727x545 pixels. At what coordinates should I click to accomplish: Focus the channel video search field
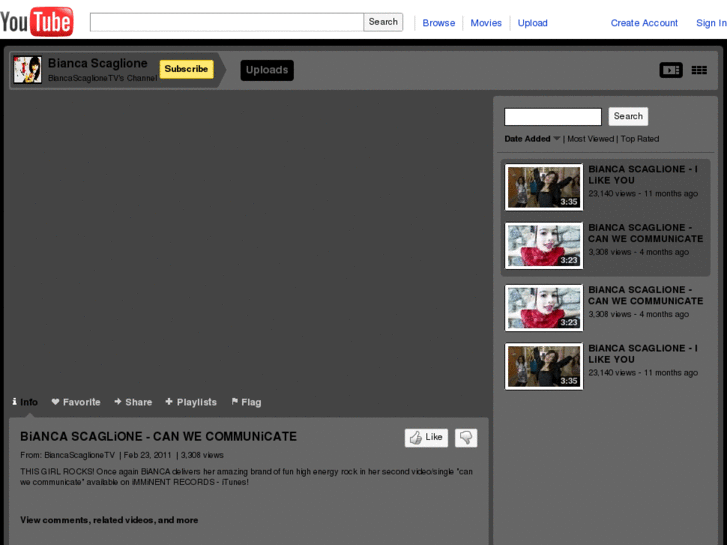553,116
